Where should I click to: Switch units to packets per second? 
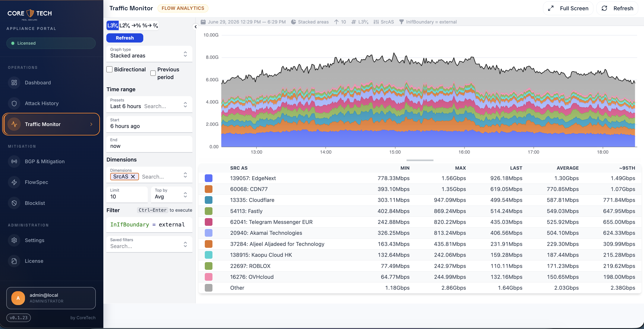tap(155, 25)
